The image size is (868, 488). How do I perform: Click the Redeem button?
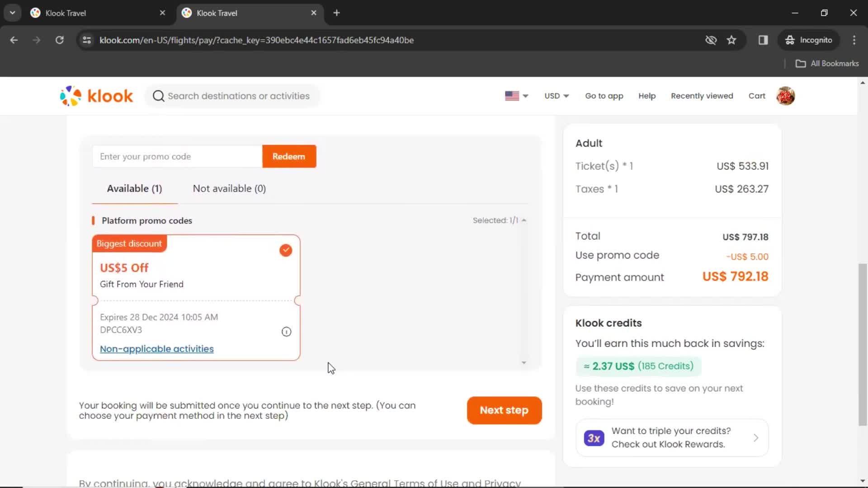point(288,156)
